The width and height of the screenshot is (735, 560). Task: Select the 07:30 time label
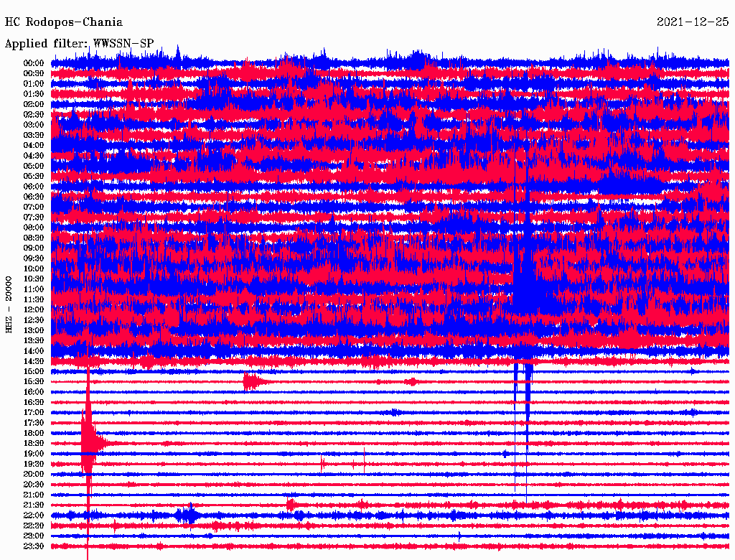pyautogui.click(x=34, y=217)
